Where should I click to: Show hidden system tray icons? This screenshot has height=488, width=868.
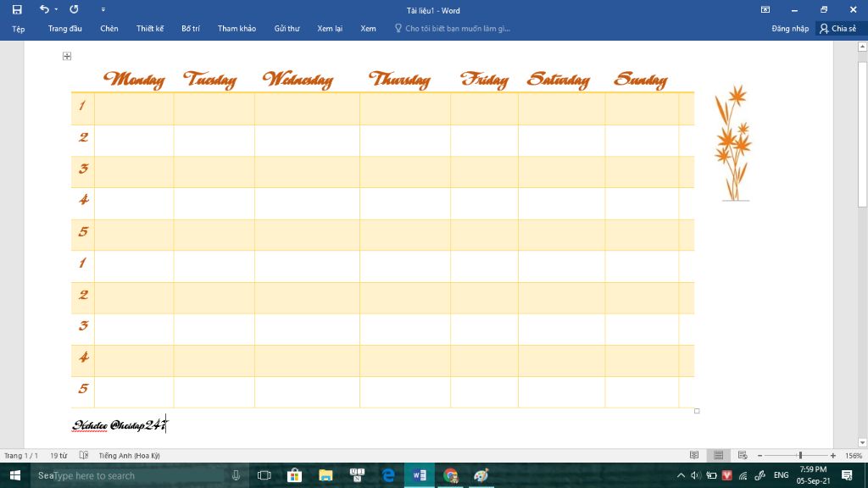pos(681,475)
